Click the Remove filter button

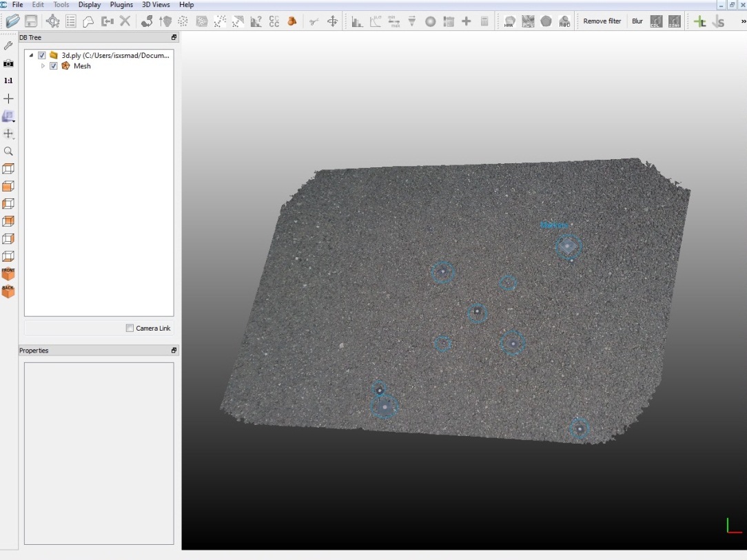[602, 21]
